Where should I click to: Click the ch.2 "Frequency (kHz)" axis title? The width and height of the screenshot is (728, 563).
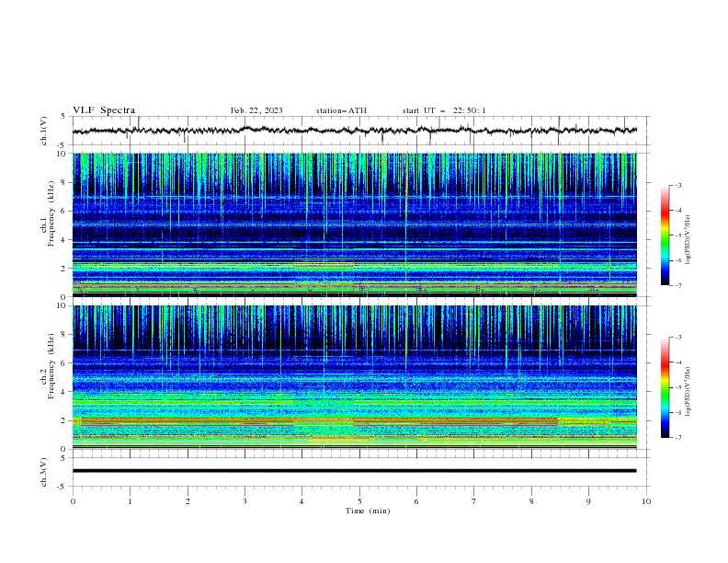pos(51,366)
